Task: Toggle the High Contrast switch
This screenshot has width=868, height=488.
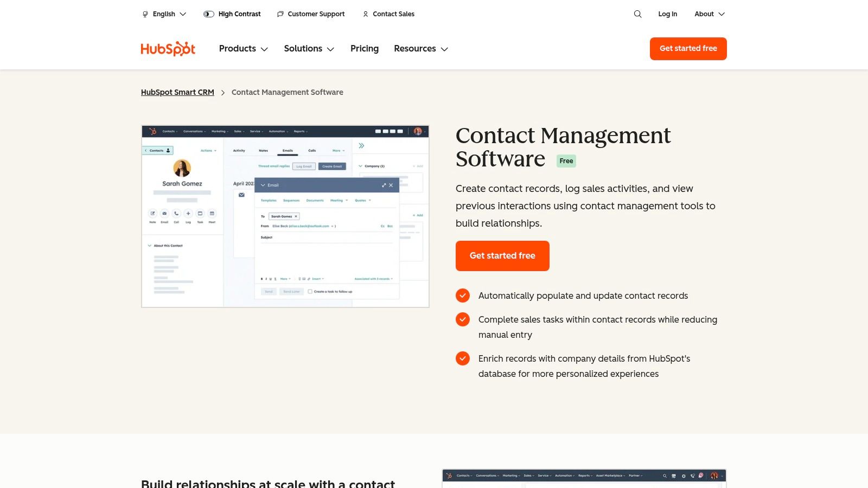Action: pos(209,14)
